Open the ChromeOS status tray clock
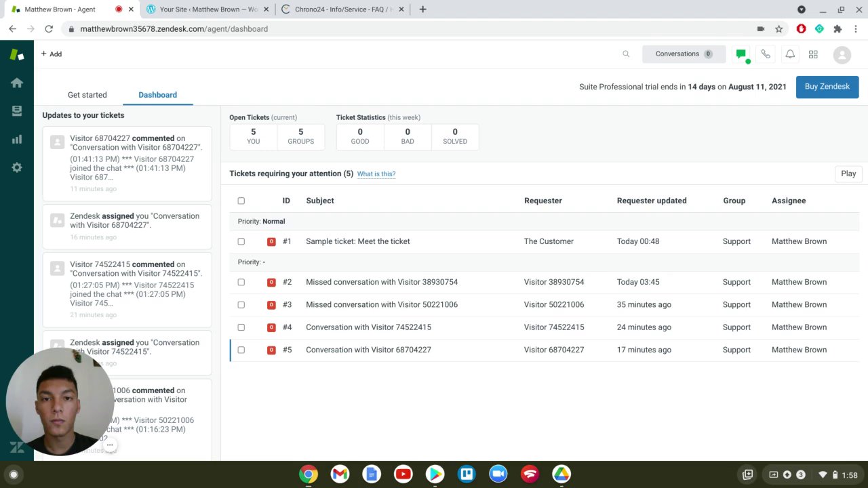 click(850, 475)
